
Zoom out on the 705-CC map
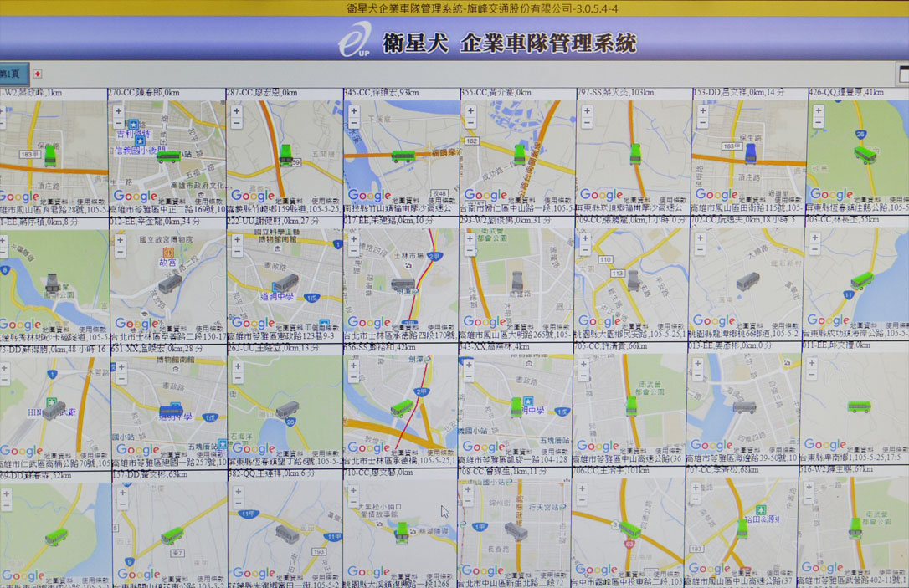point(583,376)
